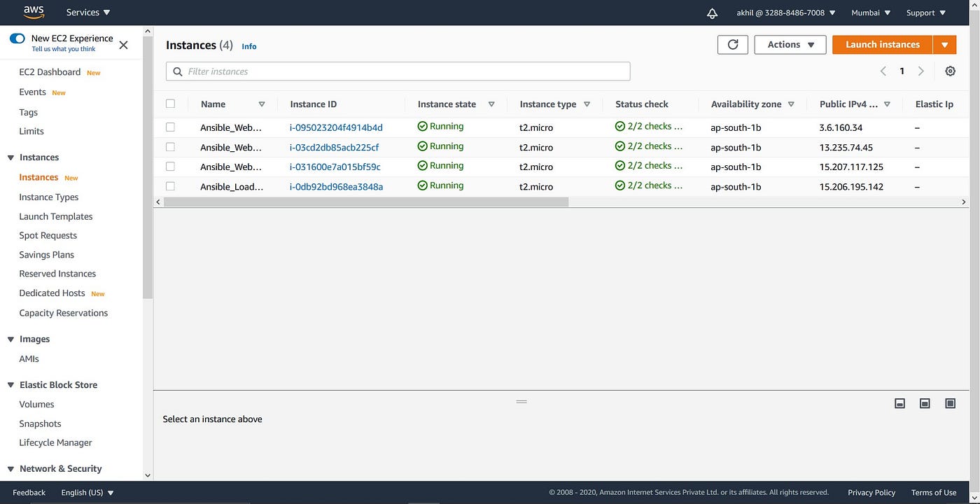Open Events in sidebar
Viewport: 980px width, 504px height.
tap(32, 92)
